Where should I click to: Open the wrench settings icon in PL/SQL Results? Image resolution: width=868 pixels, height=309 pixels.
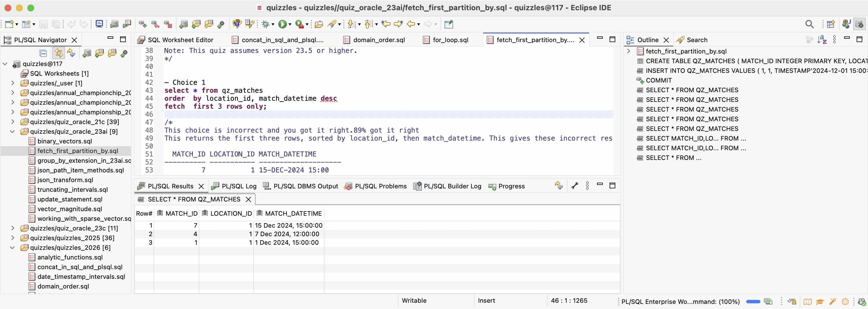coord(574,186)
